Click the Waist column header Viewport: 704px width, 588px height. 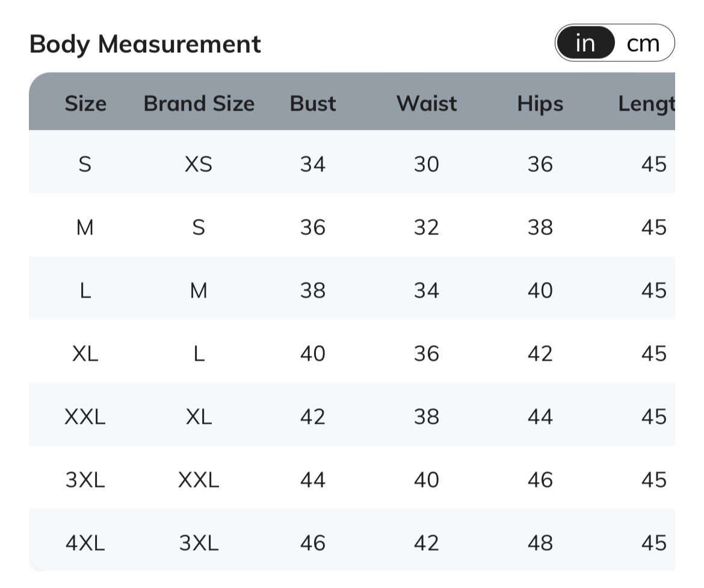click(x=427, y=103)
